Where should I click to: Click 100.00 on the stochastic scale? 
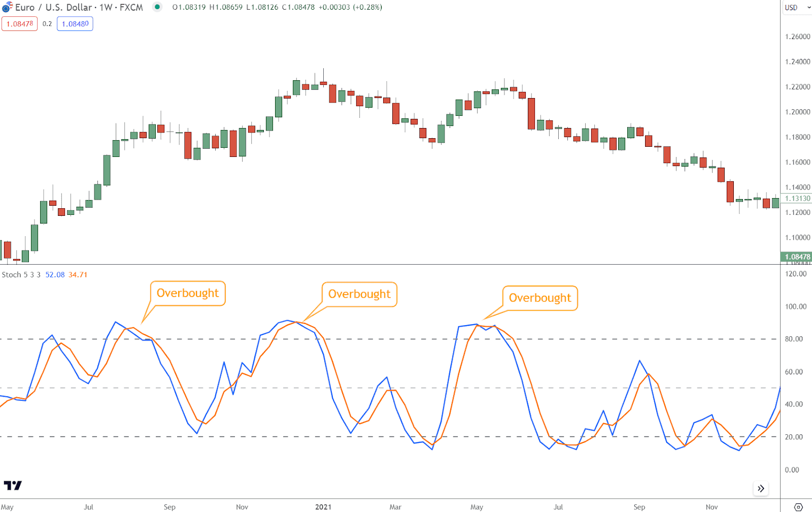(795, 306)
